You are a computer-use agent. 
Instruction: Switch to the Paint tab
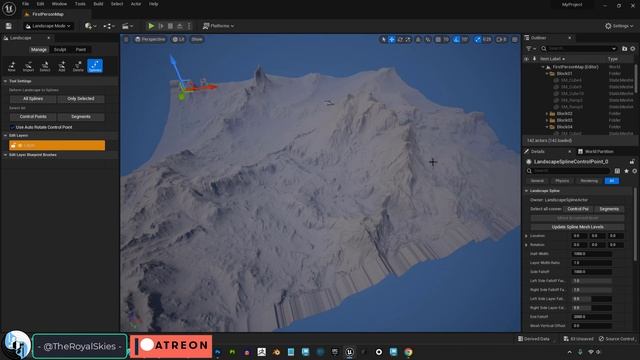point(81,50)
